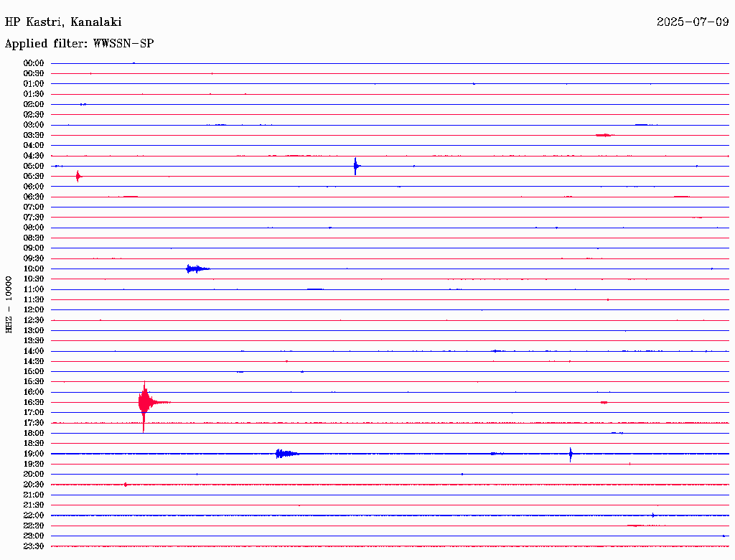Image resolution: width=735 pixels, height=560 pixels.
Task: Select the 01:00 time label
Action: (34, 84)
